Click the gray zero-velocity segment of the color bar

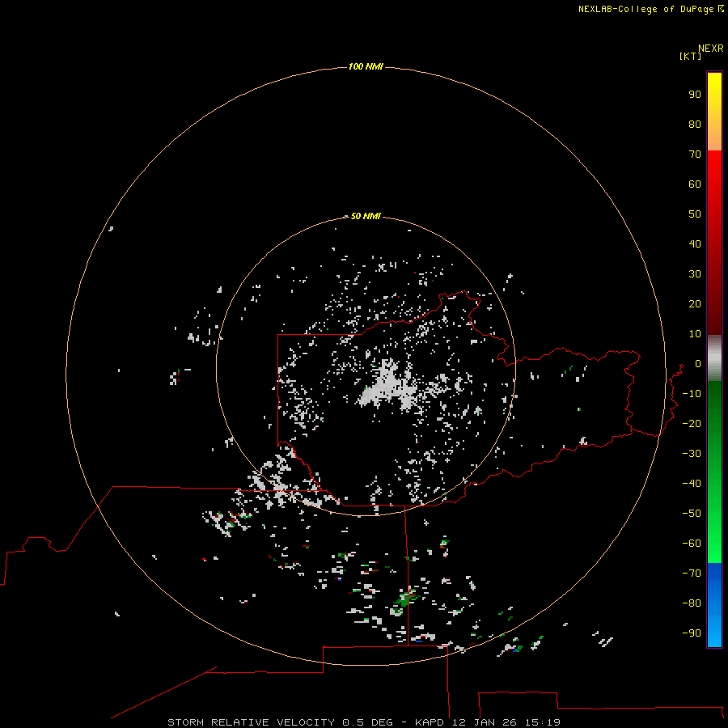pos(714,358)
